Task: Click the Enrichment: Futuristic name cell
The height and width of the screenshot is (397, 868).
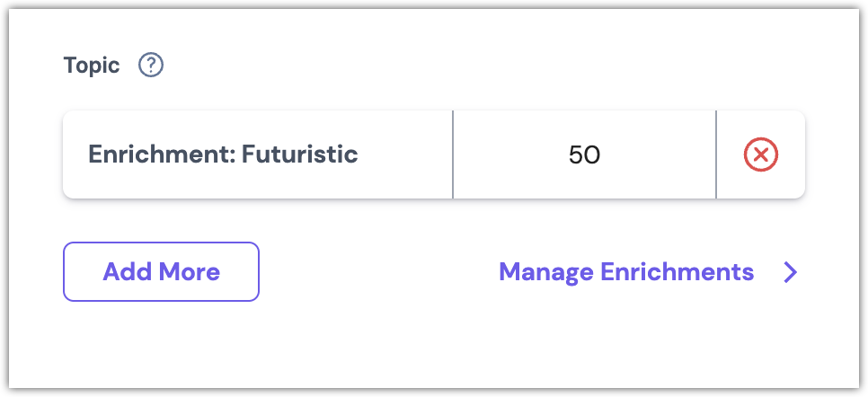Action: (x=223, y=154)
